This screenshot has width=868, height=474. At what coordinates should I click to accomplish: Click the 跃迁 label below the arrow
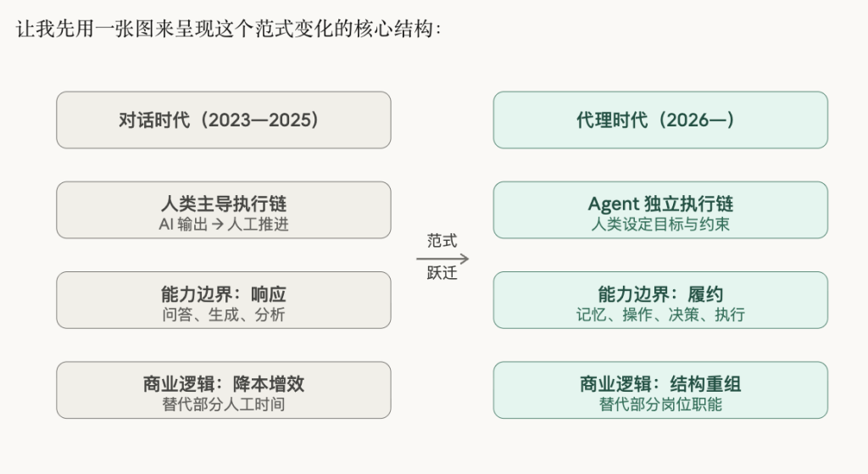[442, 274]
